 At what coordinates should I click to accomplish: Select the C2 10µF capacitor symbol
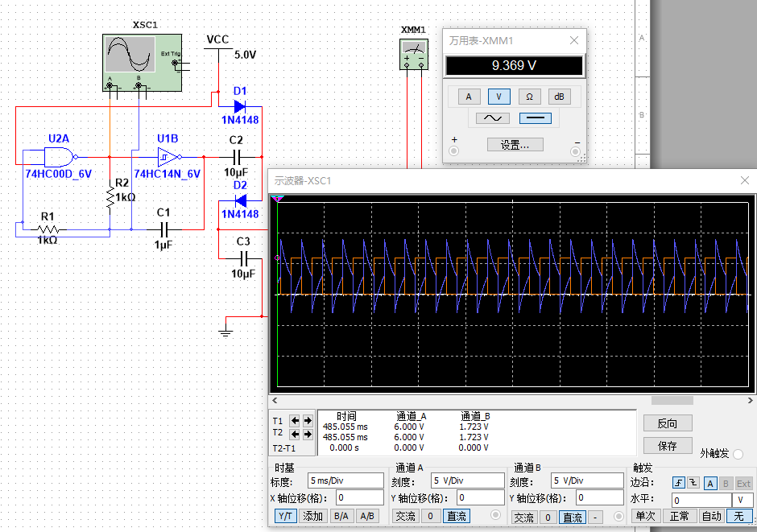pyautogui.click(x=236, y=157)
